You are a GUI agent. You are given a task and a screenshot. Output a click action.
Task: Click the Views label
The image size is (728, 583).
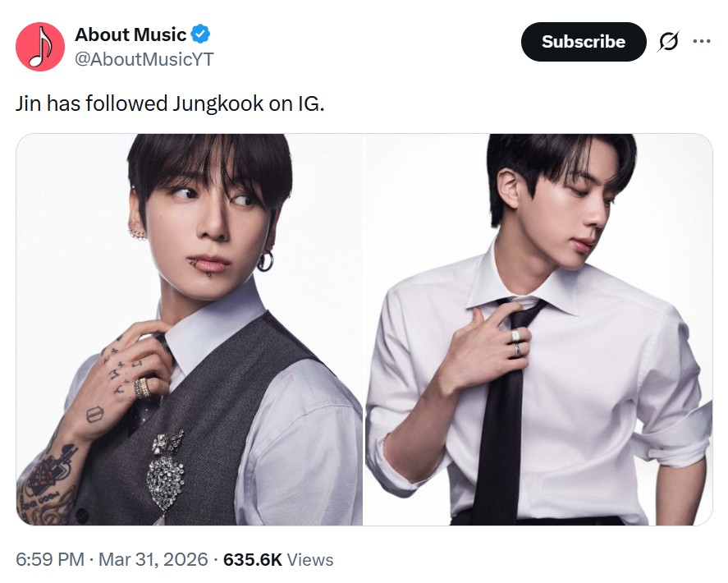[310, 560]
